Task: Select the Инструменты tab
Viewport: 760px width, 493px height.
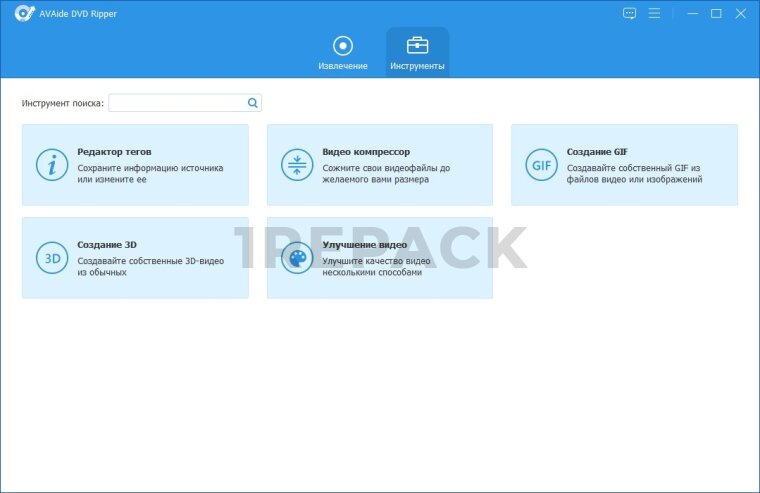Action: pyautogui.click(x=417, y=53)
